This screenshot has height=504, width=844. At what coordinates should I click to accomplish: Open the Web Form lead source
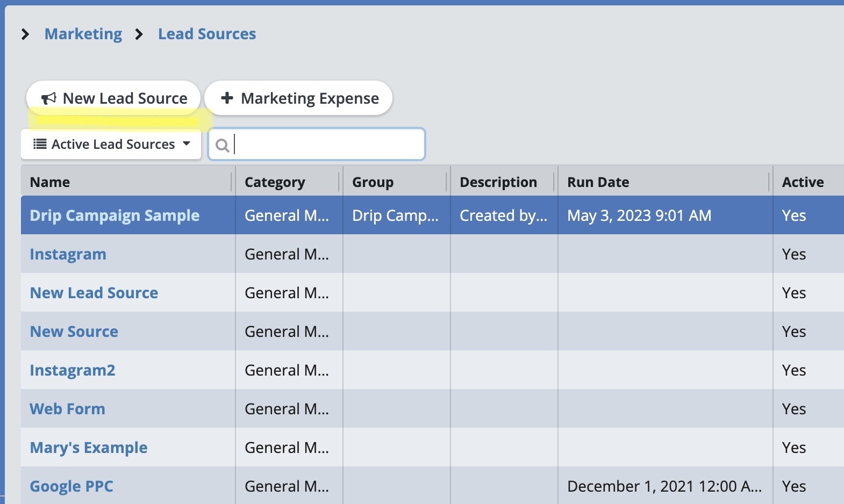tap(67, 409)
